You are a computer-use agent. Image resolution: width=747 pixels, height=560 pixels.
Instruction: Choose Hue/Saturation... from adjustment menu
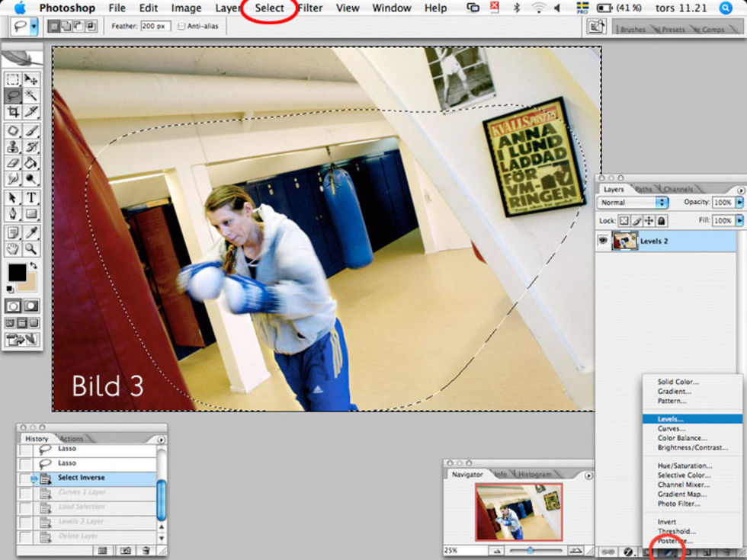(692, 466)
